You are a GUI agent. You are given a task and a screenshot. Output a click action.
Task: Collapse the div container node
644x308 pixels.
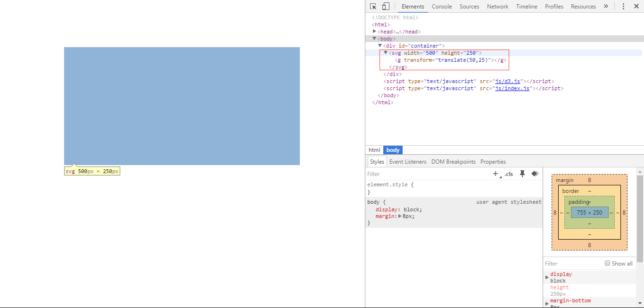click(380, 46)
